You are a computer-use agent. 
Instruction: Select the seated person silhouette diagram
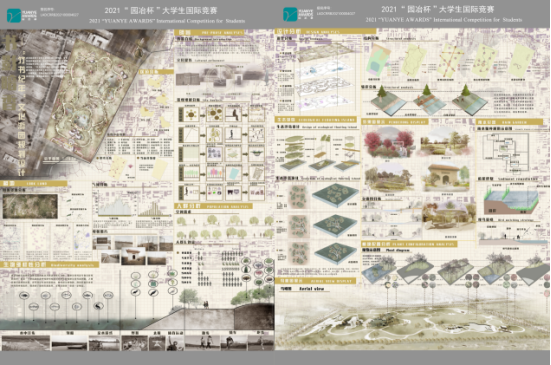tap(233, 115)
